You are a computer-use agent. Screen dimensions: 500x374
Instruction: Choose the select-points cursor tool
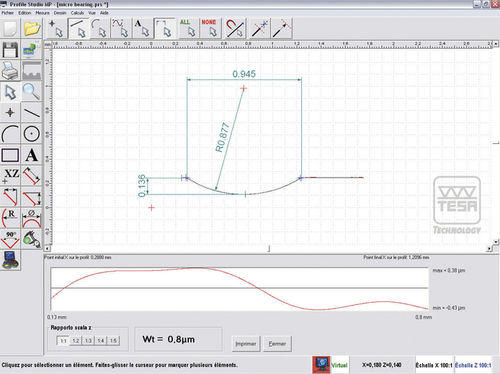(56, 28)
